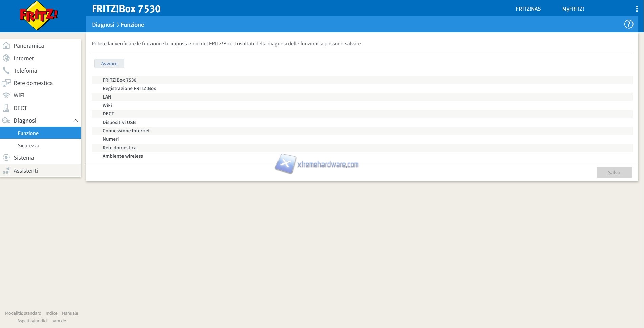Open the three-dot options menu
Viewport: 644px width, 328px height.
pyautogui.click(x=637, y=9)
